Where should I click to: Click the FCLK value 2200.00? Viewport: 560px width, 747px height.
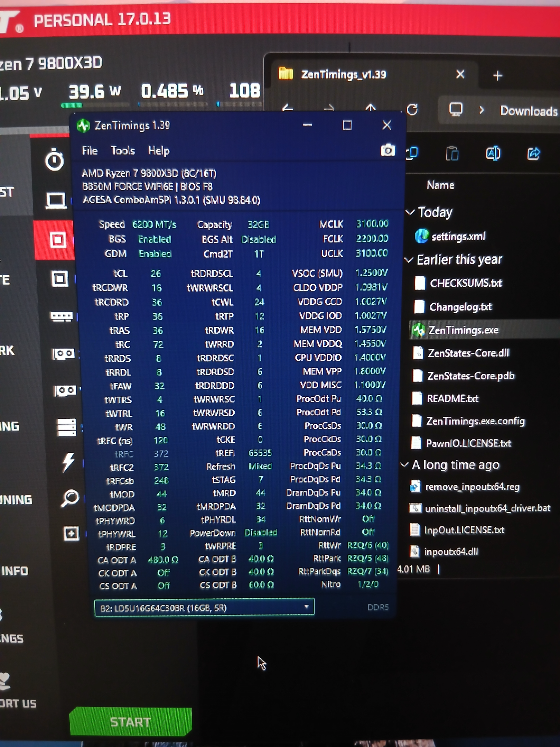pos(372,238)
